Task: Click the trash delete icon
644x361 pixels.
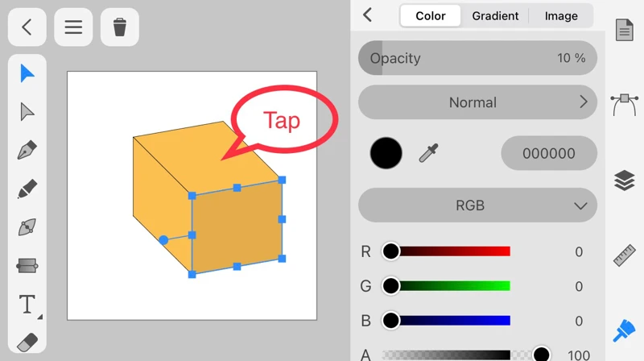Action: pos(120,27)
